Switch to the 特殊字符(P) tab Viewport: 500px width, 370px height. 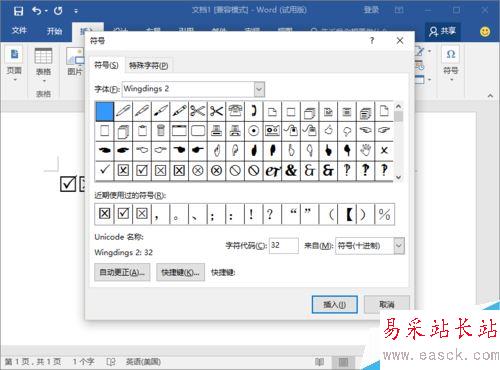(149, 65)
